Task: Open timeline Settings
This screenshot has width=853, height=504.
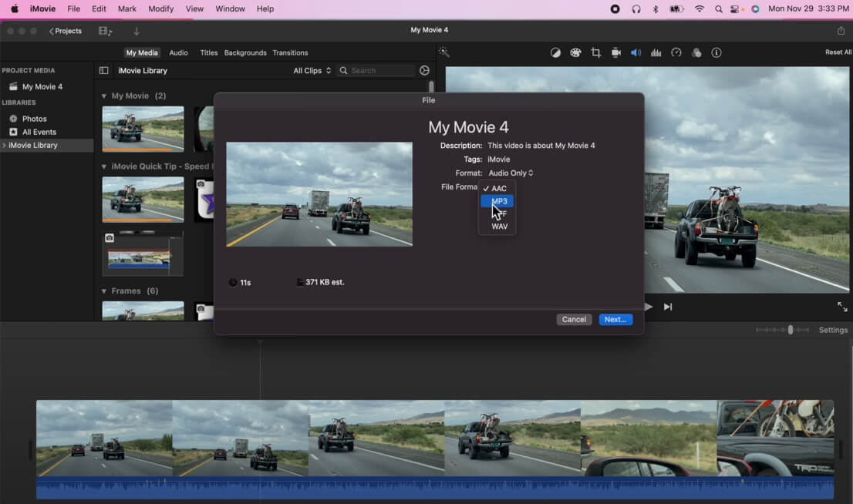Action: [833, 330]
